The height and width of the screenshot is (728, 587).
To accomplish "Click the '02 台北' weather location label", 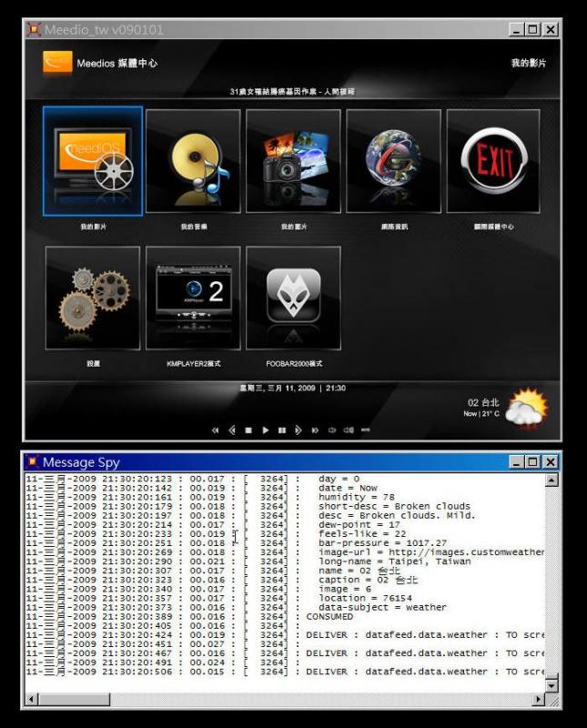I will point(483,402).
